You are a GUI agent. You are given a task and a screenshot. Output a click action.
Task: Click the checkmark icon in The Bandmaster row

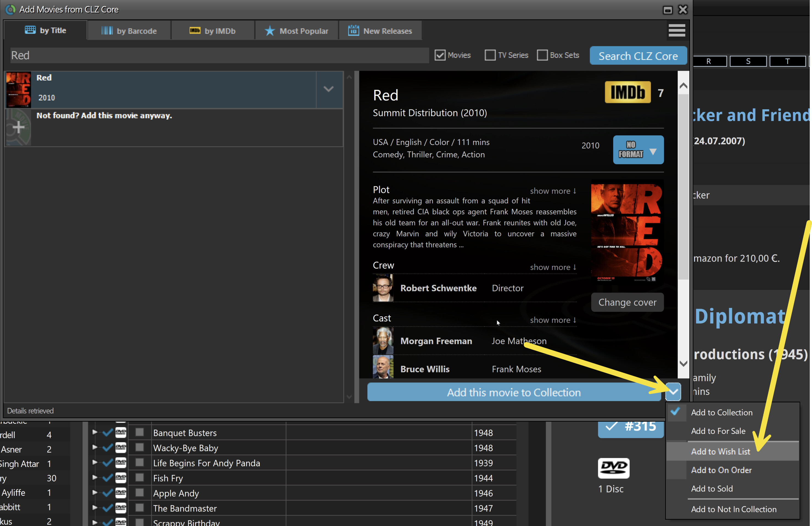click(x=108, y=508)
